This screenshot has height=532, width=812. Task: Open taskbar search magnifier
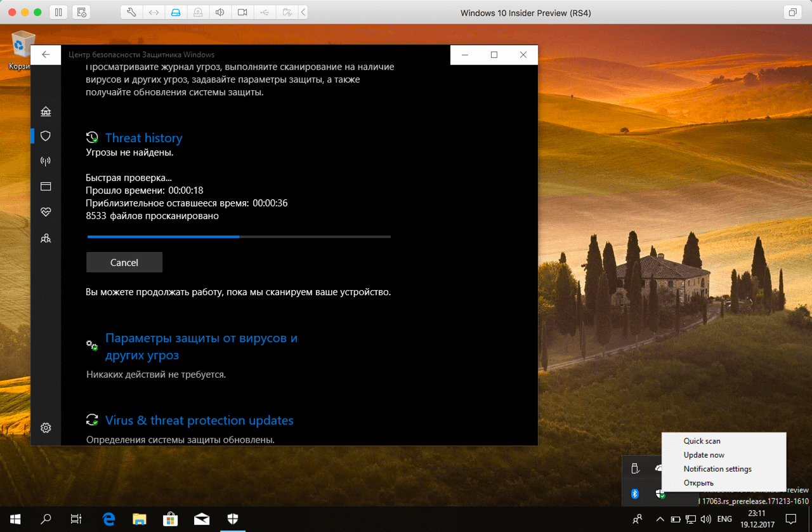click(46, 519)
